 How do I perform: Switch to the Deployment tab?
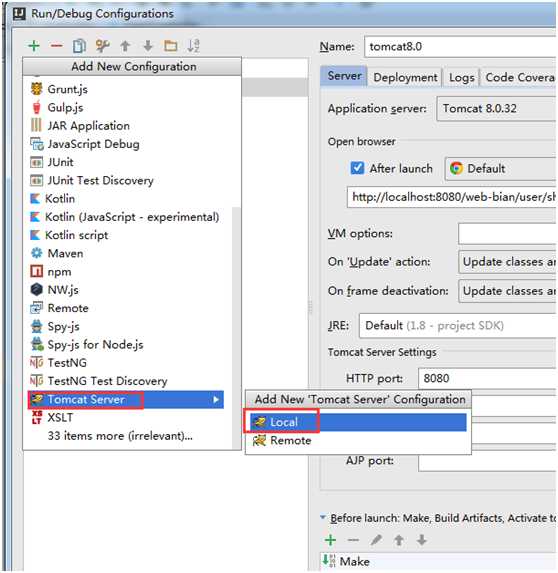click(x=405, y=77)
